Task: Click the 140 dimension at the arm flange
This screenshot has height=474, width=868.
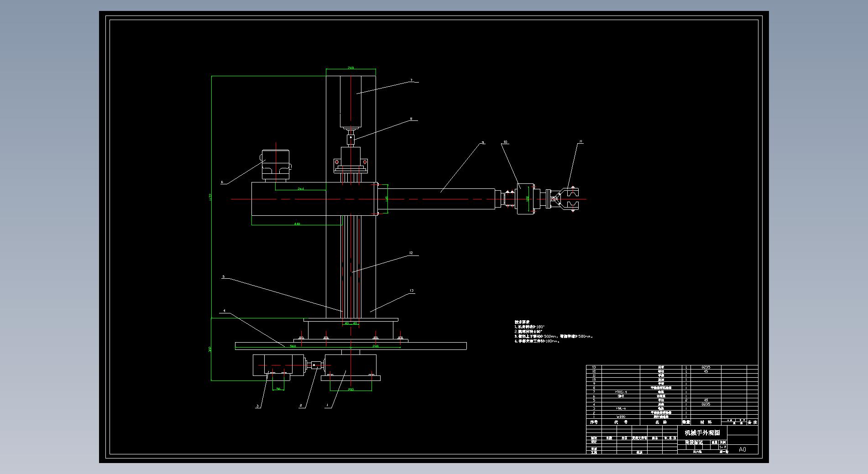Action: 387,199
